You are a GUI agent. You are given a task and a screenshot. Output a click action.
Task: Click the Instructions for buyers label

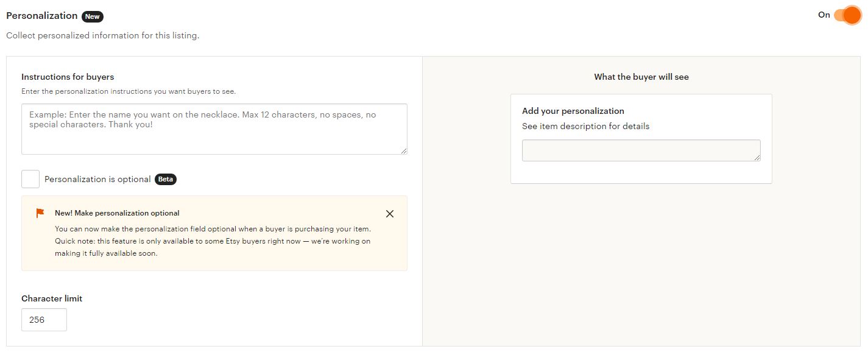click(x=68, y=77)
